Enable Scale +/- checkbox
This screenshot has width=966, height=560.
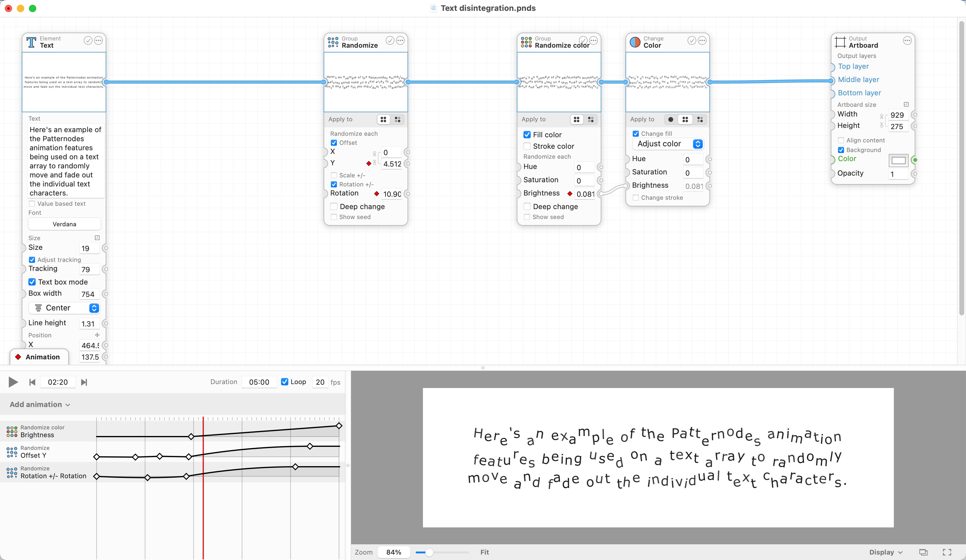coord(334,175)
